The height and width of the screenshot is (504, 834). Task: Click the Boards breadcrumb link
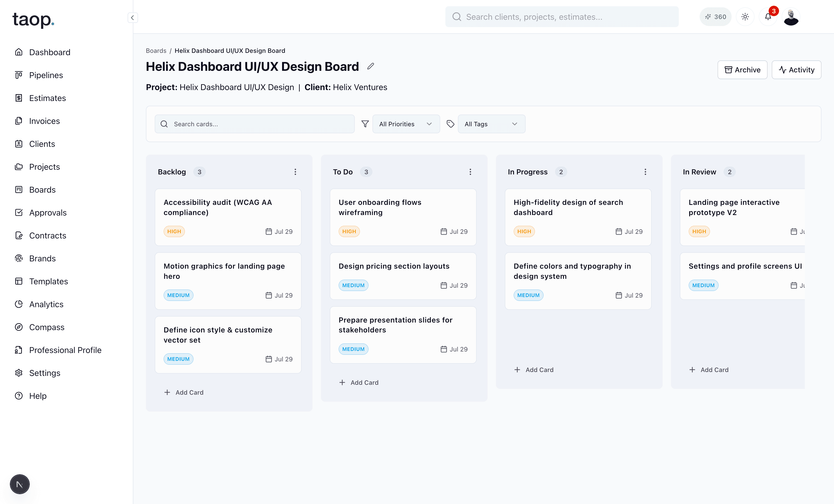[156, 51]
